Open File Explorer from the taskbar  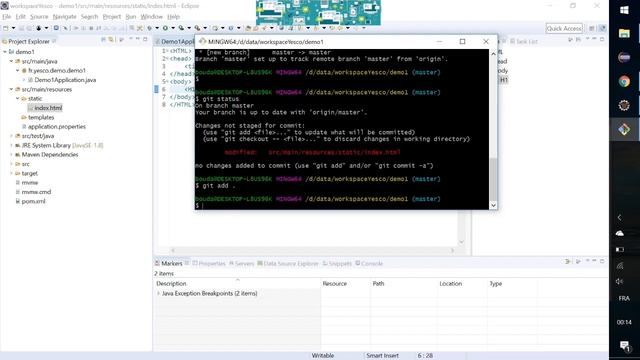tap(624, 33)
